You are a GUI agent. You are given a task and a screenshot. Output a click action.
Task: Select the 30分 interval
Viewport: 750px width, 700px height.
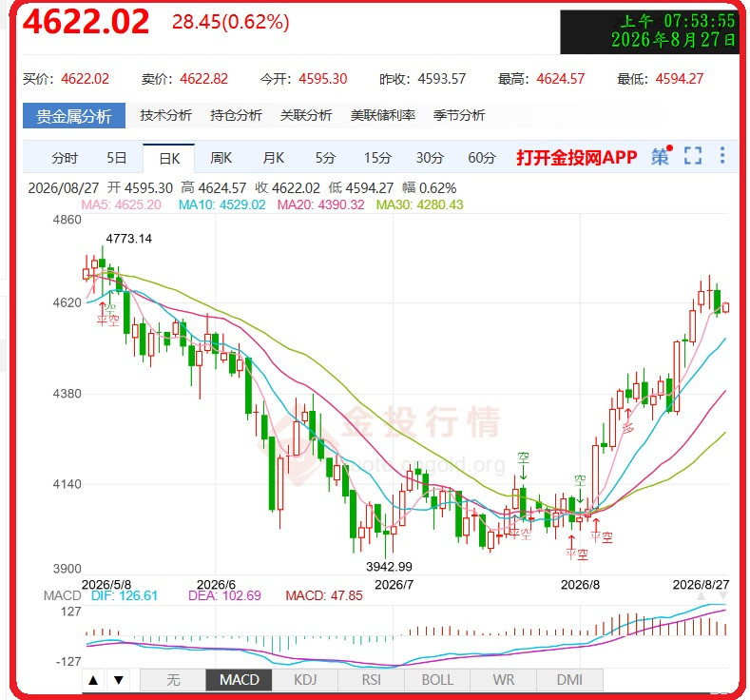click(x=430, y=158)
